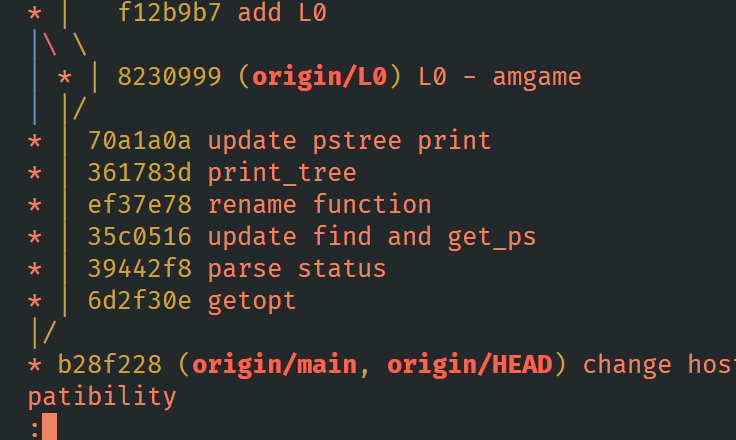Screen dimensions: 736x440
Task: Click the origin/main branch label
Action: pyautogui.click(x=274, y=365)
